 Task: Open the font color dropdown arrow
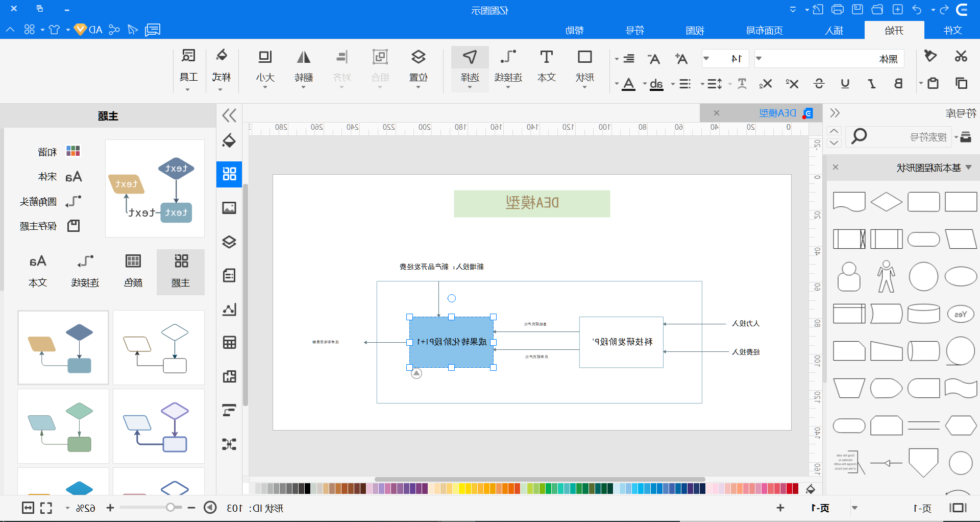617,84
